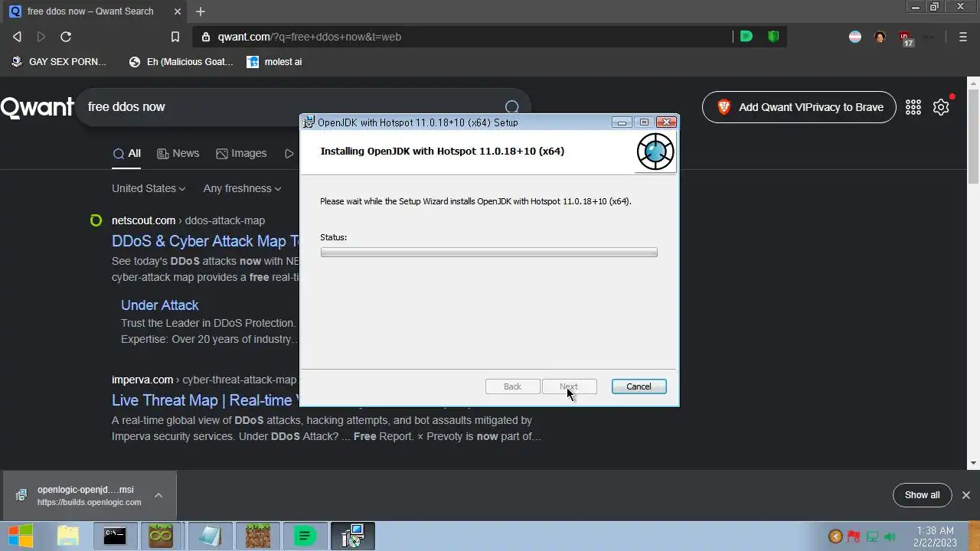Click the installer title bar icon

click(309, 122)
